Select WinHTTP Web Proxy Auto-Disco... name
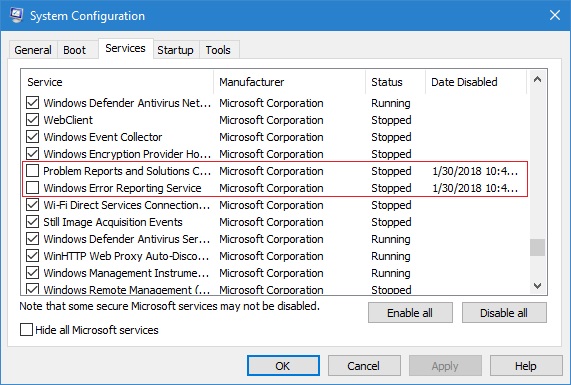 tap(126, 256)
